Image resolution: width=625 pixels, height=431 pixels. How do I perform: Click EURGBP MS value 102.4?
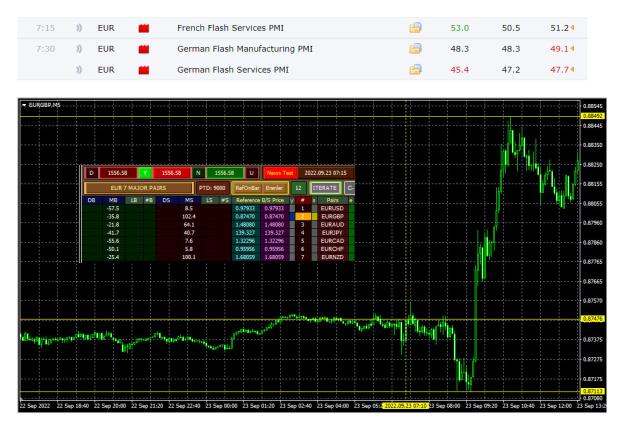click(x=189, y=216)
